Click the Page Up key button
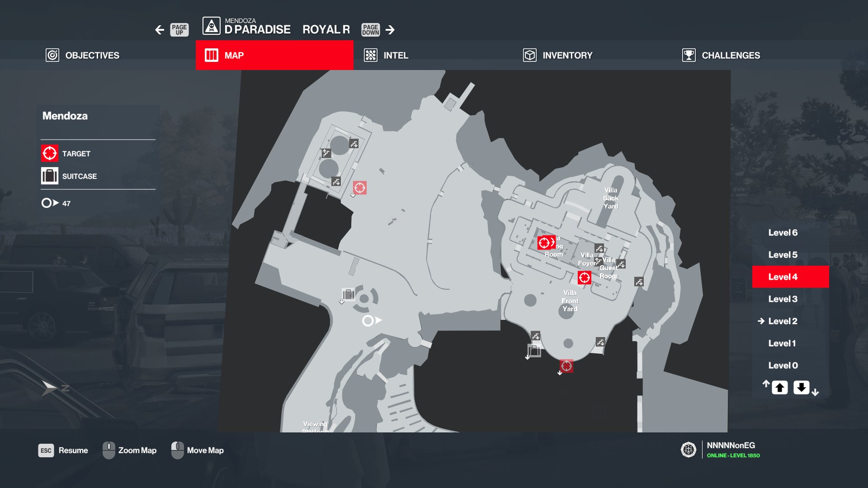Image resolution: width=868 pixels, height=488 pixels. tap(179, 30)
